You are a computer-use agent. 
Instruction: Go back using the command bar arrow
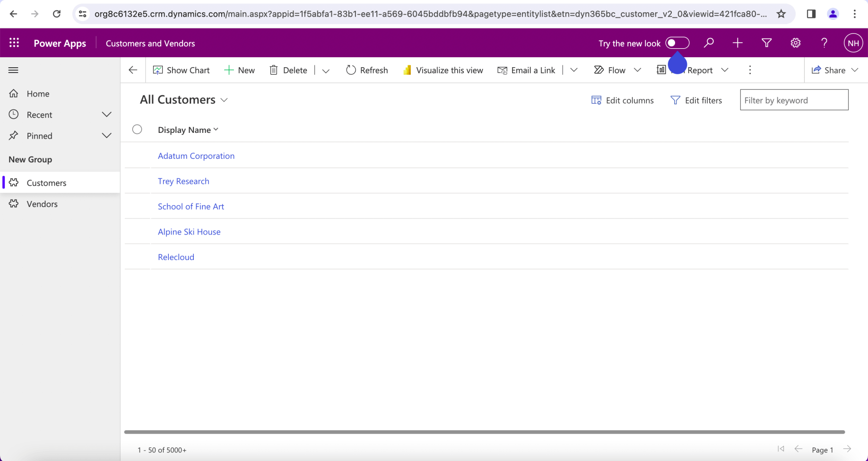click(133, 70)
